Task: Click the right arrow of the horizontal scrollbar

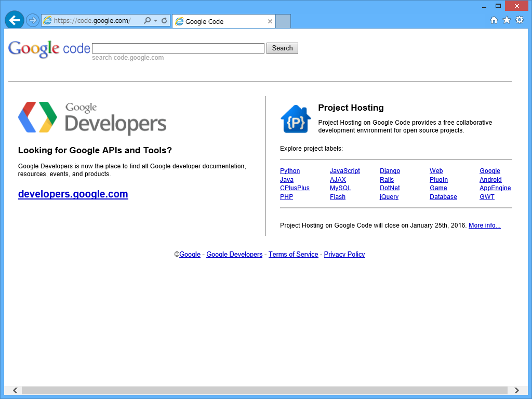Action: click(516, 390)
